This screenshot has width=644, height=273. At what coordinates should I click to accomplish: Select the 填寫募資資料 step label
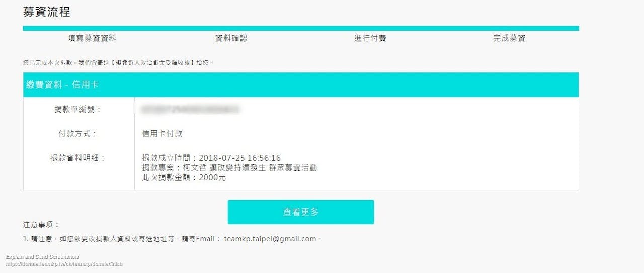92,38
